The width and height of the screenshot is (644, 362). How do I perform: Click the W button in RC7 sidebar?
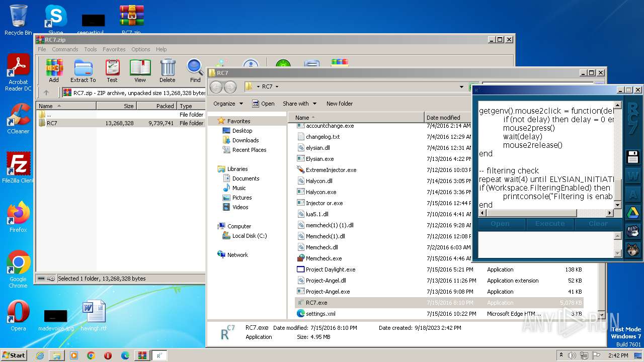pyautogui.click(x=632, y=176)
